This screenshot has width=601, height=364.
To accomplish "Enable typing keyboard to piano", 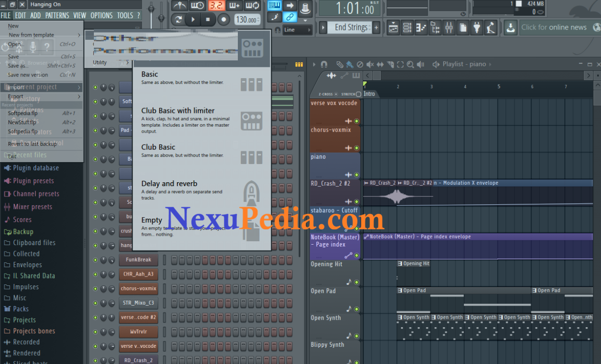I will click(x=275, y=5).
